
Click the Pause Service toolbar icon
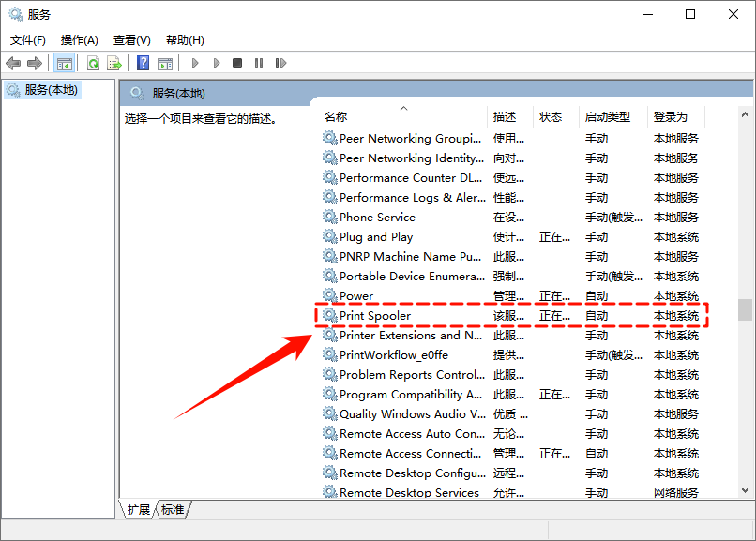coord(260,63)
